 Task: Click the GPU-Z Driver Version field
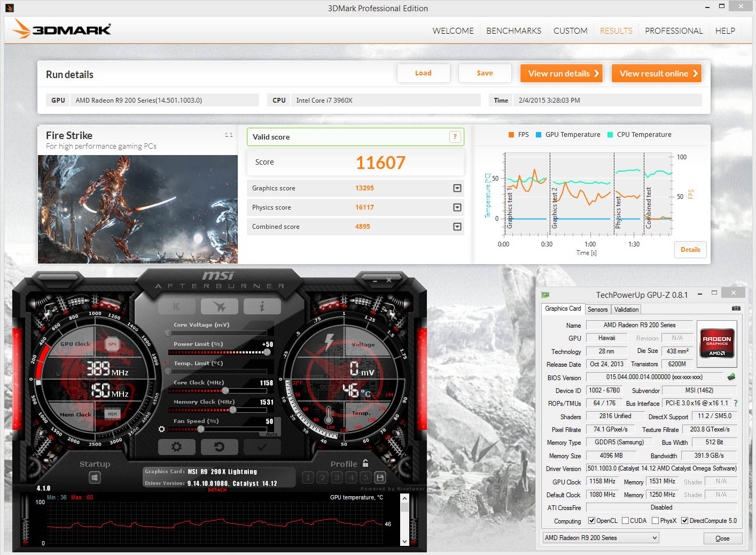tap(661, 468)
